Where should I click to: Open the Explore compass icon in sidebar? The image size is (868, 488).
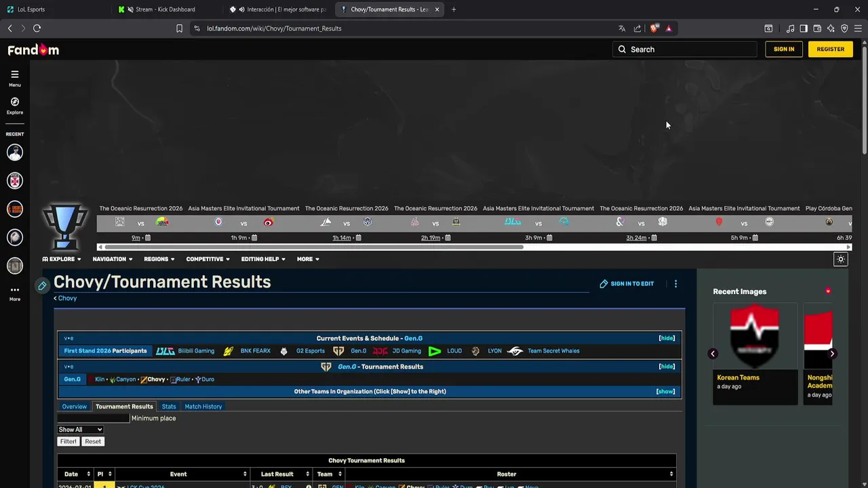point(15,102)
